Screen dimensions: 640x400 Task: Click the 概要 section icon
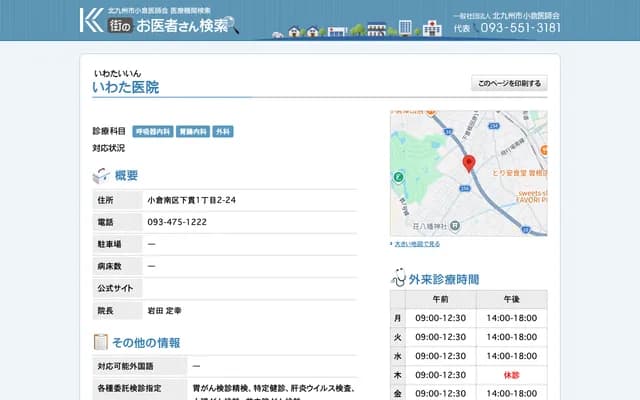pos(101,176)
